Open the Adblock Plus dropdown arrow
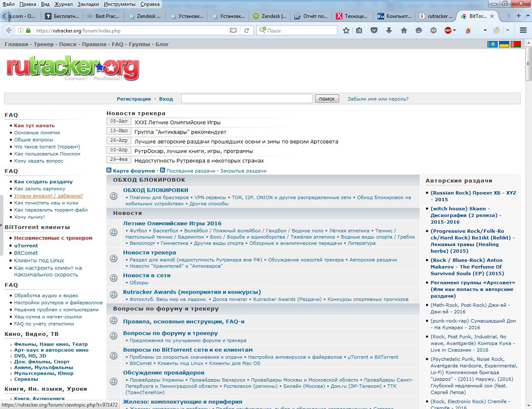This screenshot has height=409, width=532. point(455,30)
